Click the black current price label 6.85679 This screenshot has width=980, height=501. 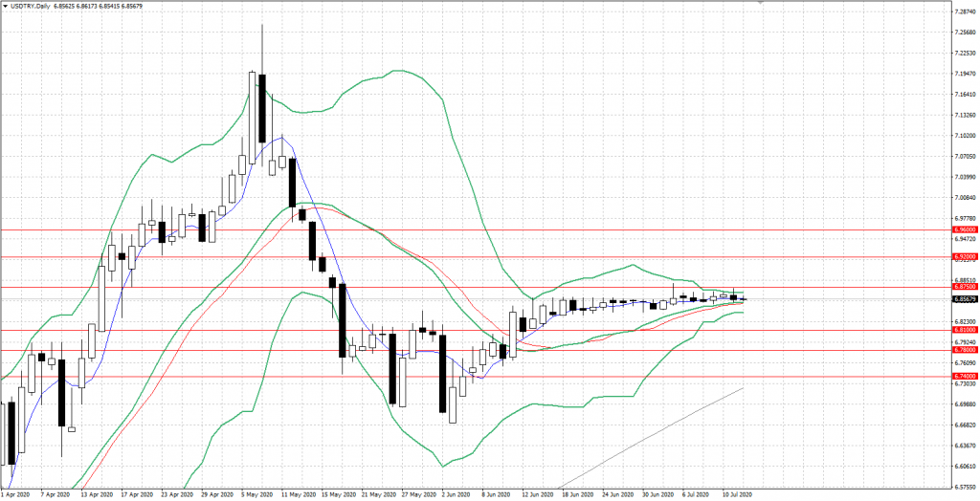click(x=966, y=298)
